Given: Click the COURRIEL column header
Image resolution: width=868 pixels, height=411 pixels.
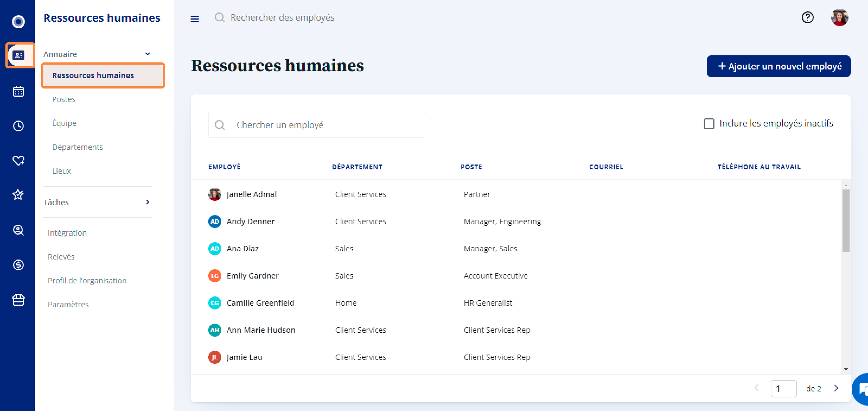Looking at the screenshot, I should pyautogui.click(x=606, y=167).
